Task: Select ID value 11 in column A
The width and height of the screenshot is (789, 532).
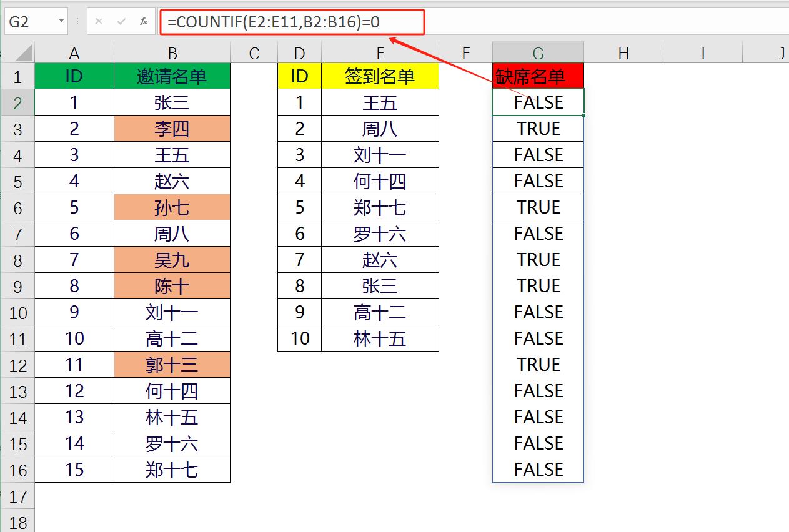Action: pyautogui.click(x=74, y=365)
